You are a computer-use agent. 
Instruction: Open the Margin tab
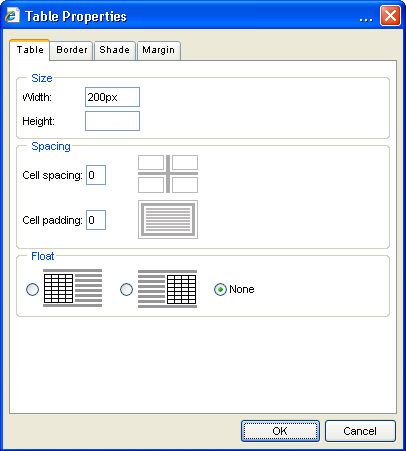[159, 50]
